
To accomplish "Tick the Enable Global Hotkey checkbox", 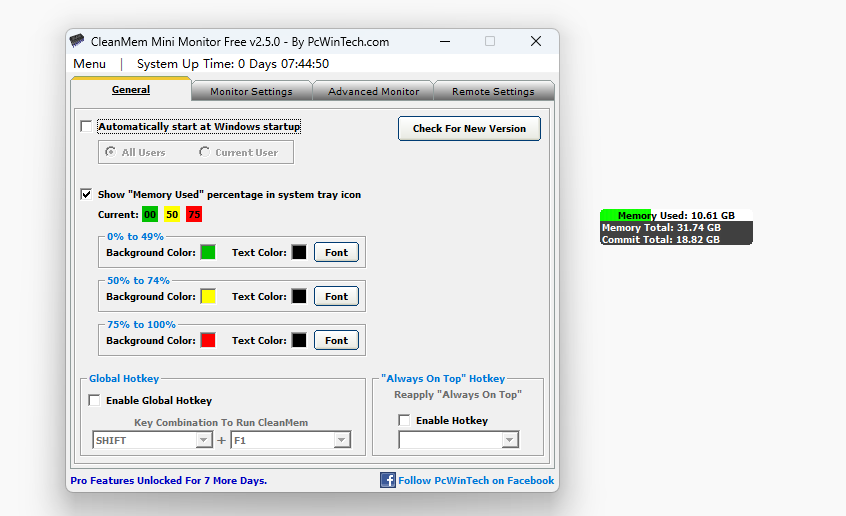I will (95, 401).
